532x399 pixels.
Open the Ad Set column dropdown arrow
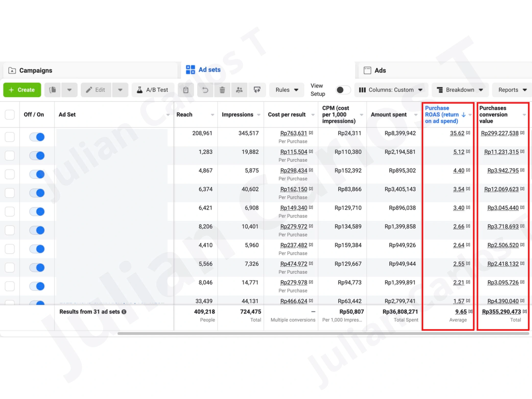[x=168, y=115]
